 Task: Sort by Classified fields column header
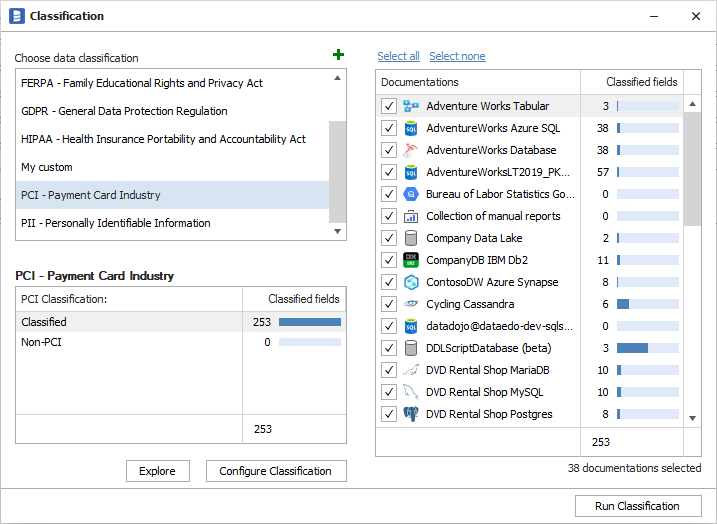click(x=641, y=82)
